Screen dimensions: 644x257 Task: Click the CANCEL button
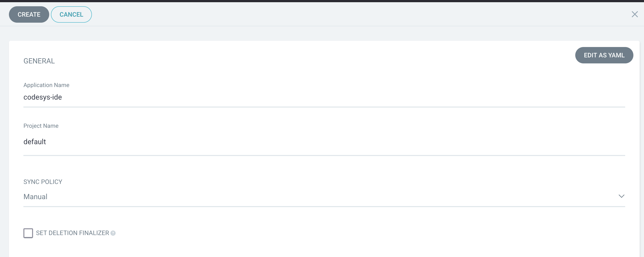71,14
